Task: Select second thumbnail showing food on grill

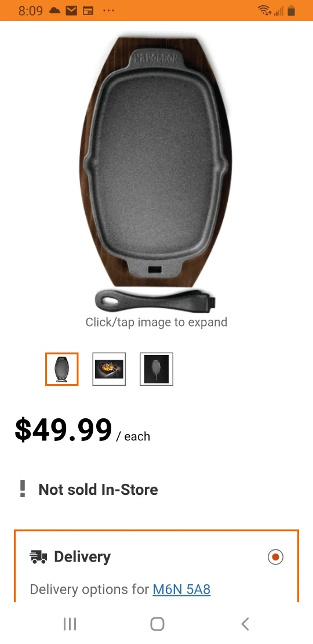Action: pos(109,369)
